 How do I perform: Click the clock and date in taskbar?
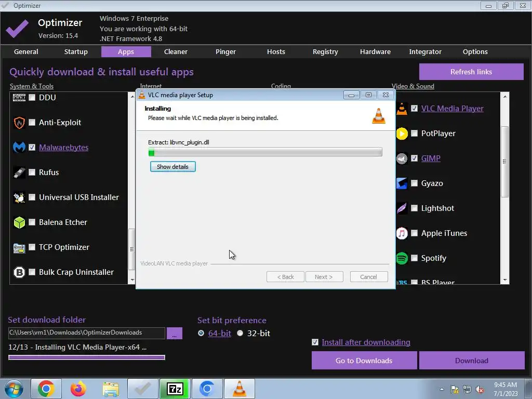tap(506, 389)
